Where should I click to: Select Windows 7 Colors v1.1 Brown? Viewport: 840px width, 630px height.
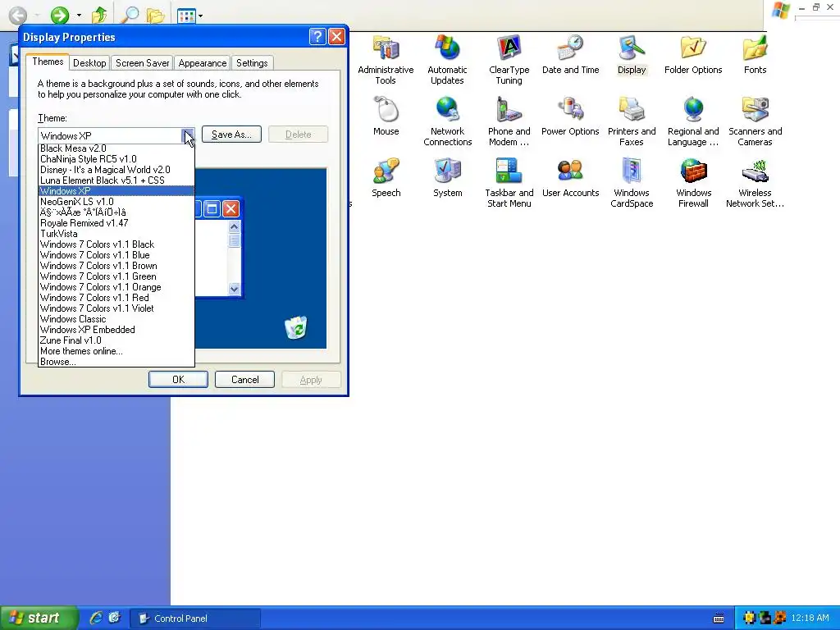116,266
